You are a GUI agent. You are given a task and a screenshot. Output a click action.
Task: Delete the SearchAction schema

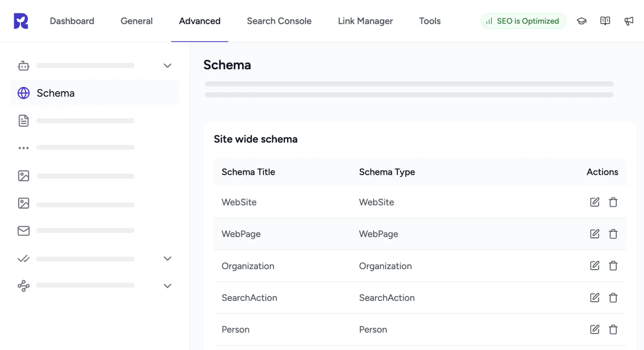coord(613,298)
